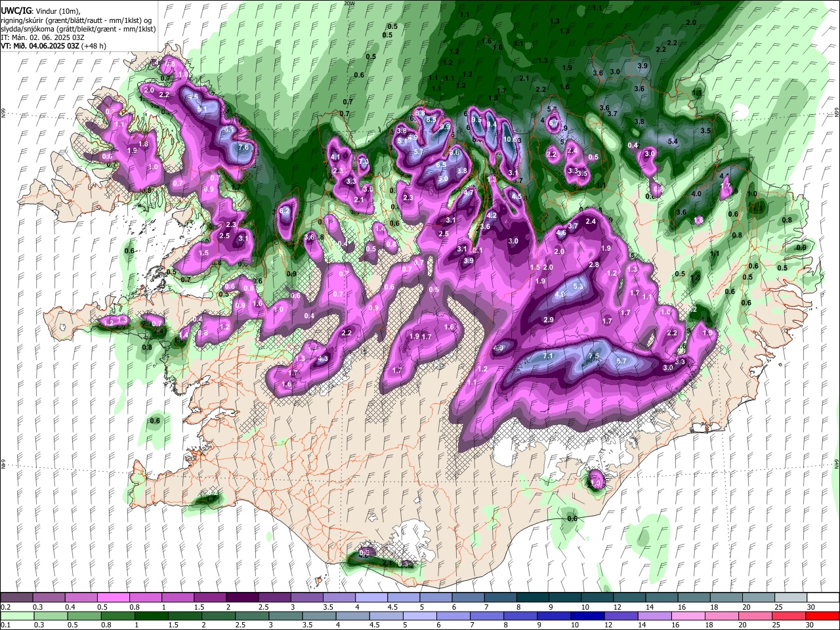Click the rain legend swatch between 4 and 4.5

[352, 616]
